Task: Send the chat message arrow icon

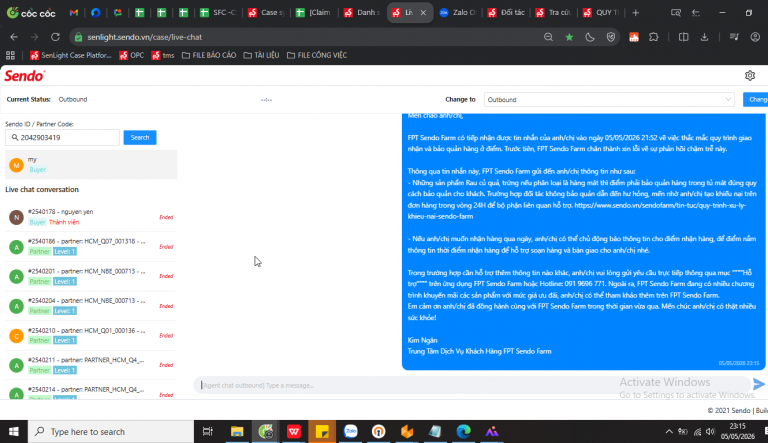Action: point(759,384)
